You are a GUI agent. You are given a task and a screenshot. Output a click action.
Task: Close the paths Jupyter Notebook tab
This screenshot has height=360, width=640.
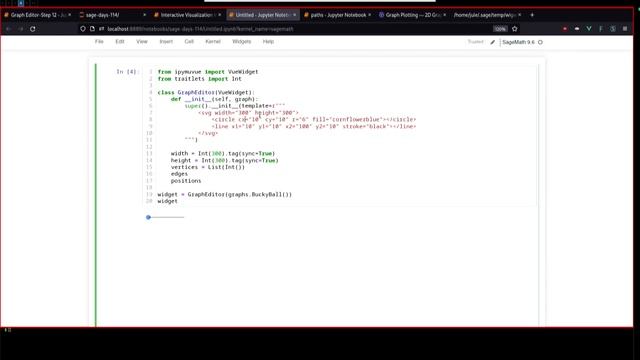point(370,15)
